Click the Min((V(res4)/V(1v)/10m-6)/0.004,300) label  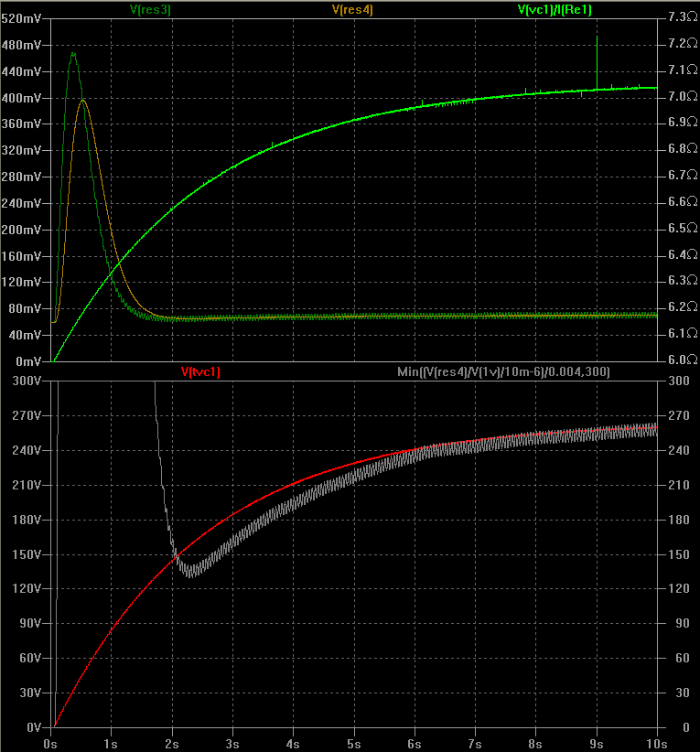point(503,371)
